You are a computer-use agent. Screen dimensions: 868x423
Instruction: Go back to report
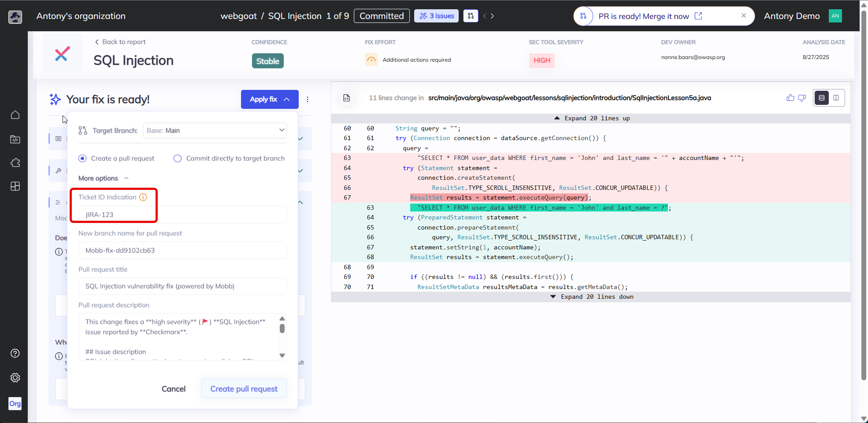[120, 42]
